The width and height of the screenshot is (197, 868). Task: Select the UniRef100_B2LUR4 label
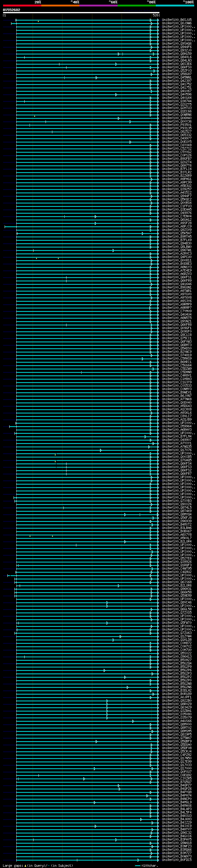(x=177, y=542)
